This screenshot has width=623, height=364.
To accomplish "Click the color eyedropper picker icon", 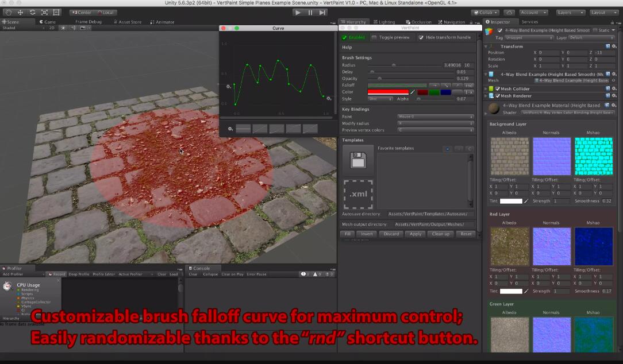I will pos(412,92).
